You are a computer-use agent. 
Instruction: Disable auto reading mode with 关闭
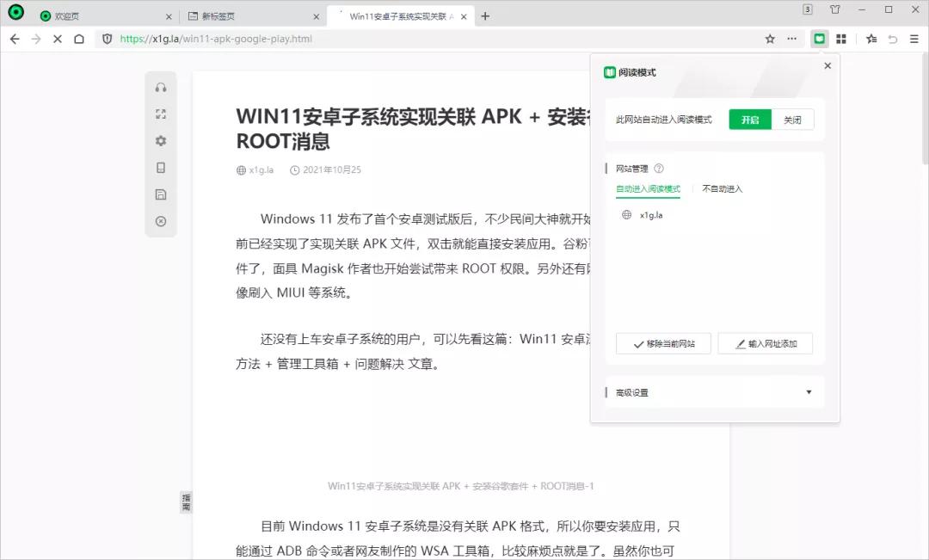pyautogui.click(x=792, y=120)
